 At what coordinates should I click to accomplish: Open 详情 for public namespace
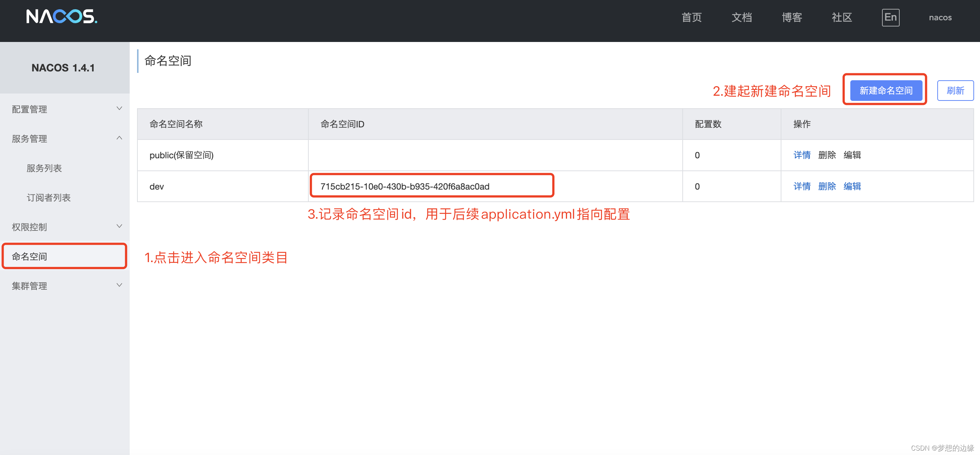tap(802, 155)
